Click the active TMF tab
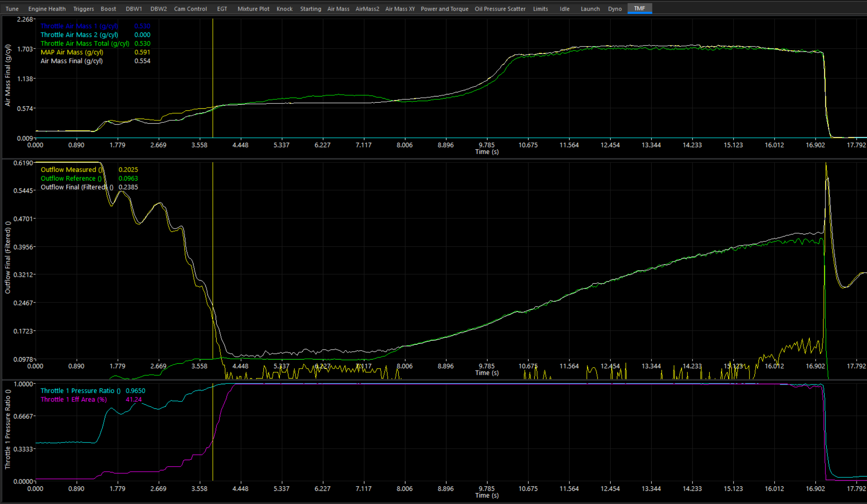867x504 pixels. [640, 8]
